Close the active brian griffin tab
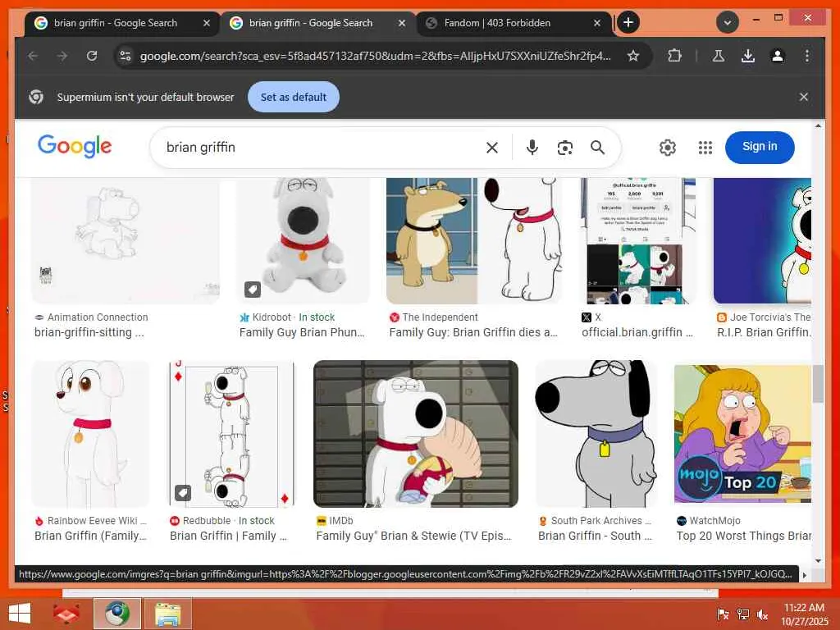840x630 pixels. [402, 23]
